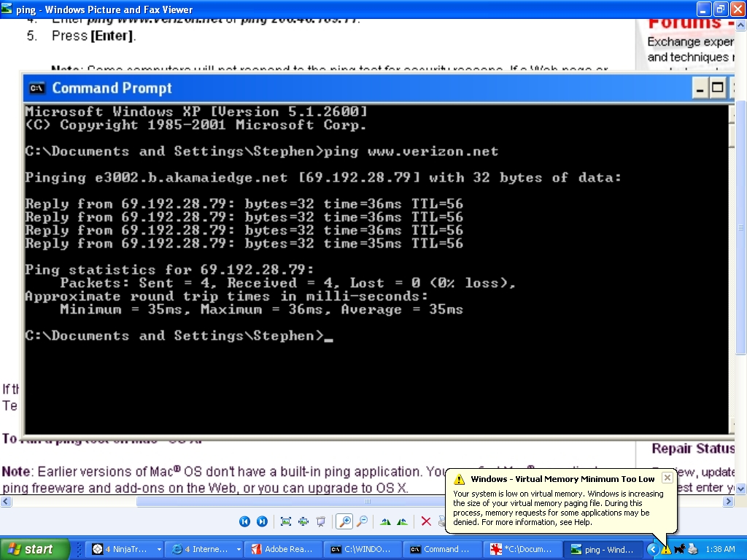Viewport: 747px width, 560px height.
Task: Click the taskbar clock 1:38 AM
Action: (720, 549)
